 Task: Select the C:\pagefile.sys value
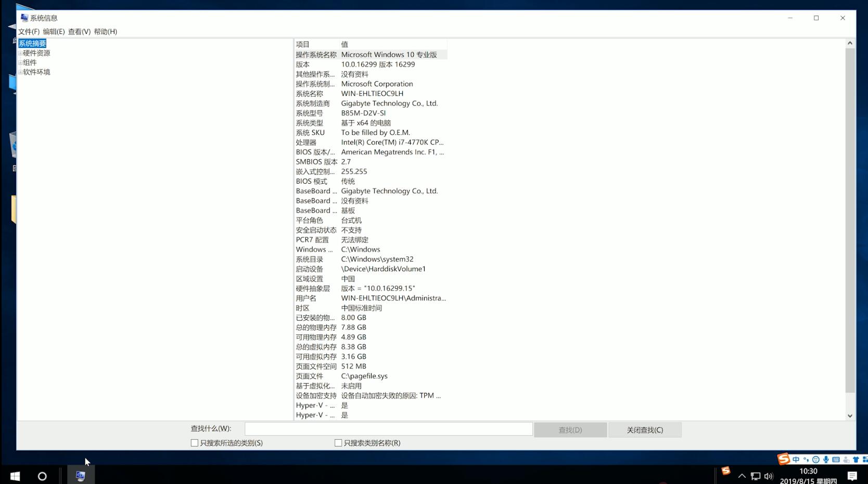(364, 376)
